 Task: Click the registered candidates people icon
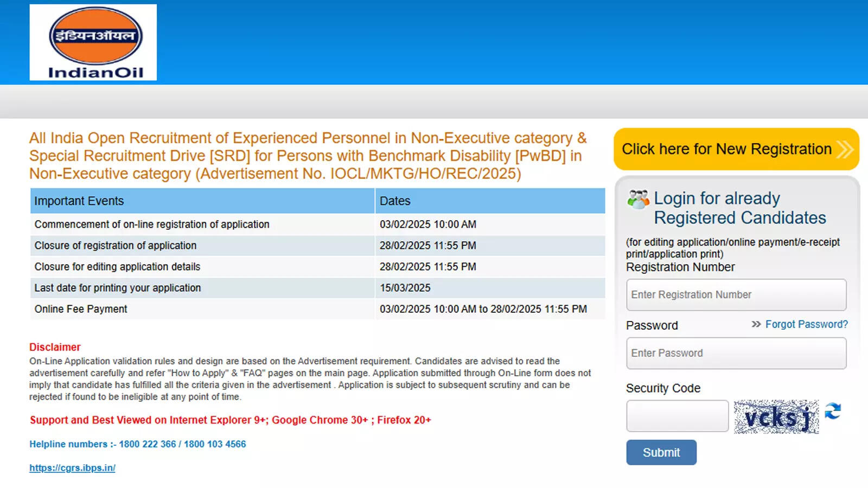pyautogui.click(x=638, y=200)
